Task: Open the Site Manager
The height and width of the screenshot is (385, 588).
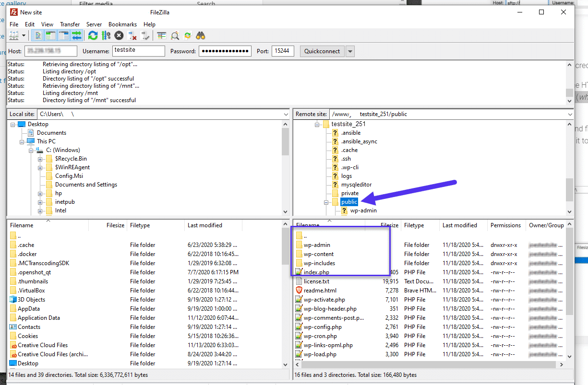Action: click(14, 35)
